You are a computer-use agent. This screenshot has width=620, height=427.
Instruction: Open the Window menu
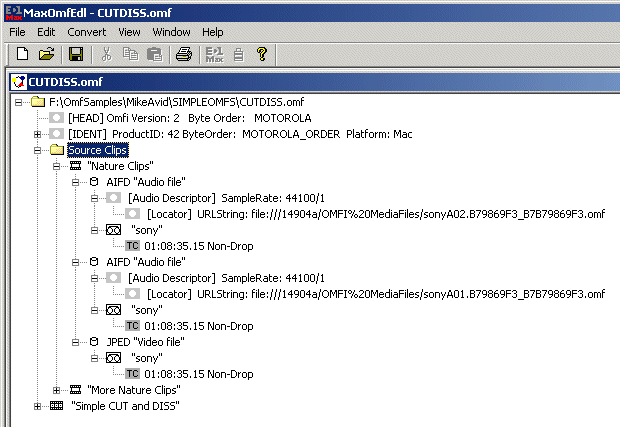click(171, 32)
